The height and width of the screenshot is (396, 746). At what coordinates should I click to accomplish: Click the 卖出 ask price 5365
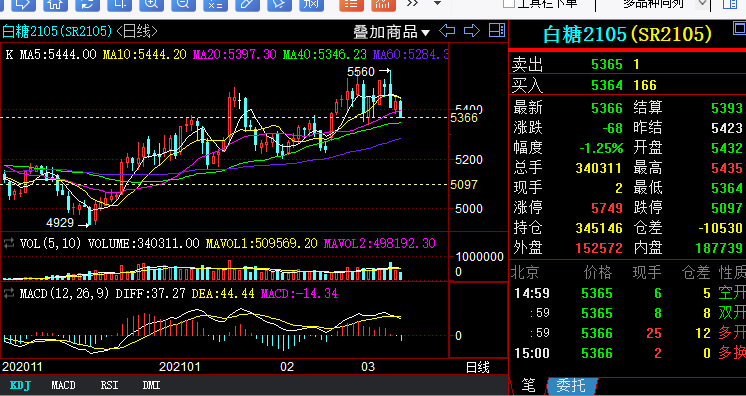click(x=607, y=64)
